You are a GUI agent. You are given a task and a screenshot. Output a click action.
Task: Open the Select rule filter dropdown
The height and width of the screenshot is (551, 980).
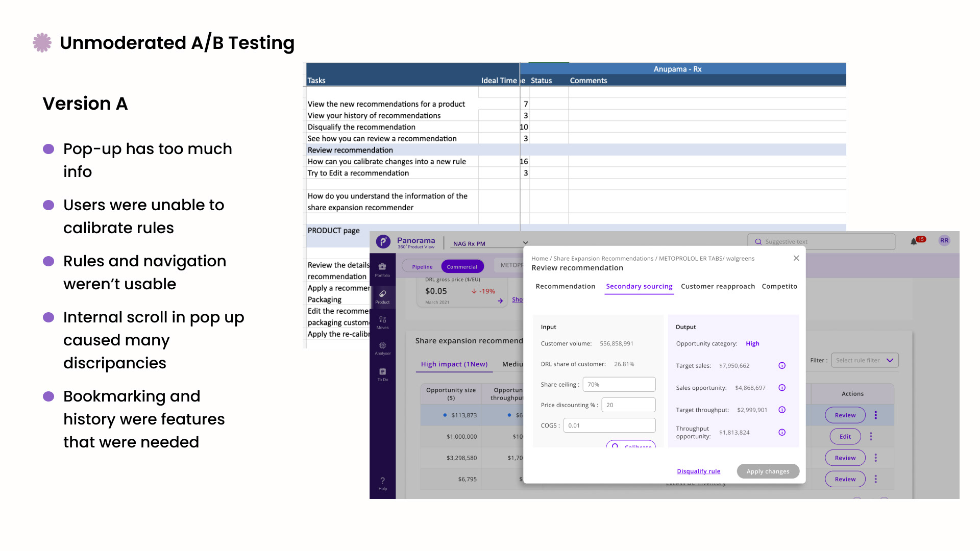pos(864,360)
